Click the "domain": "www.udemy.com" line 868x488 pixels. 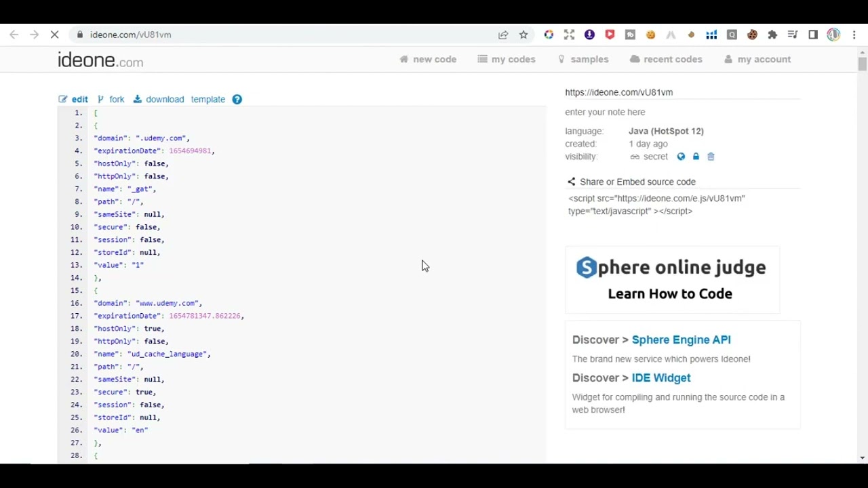148,304
